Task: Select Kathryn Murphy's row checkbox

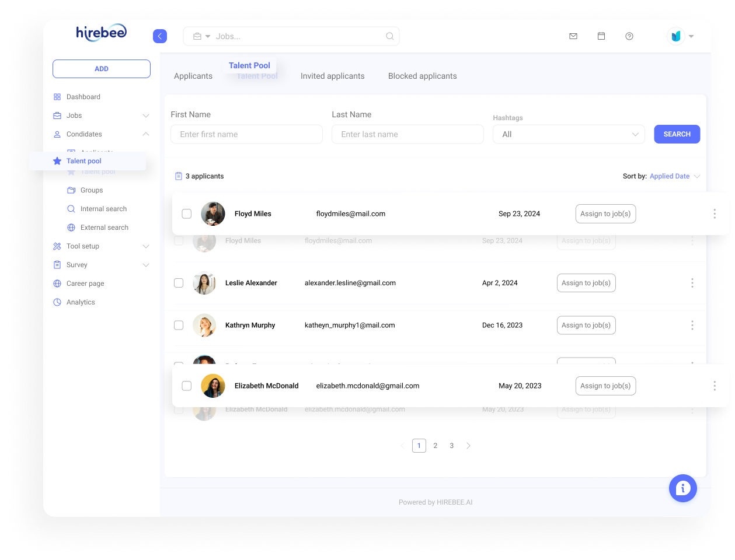Action: 179,325
